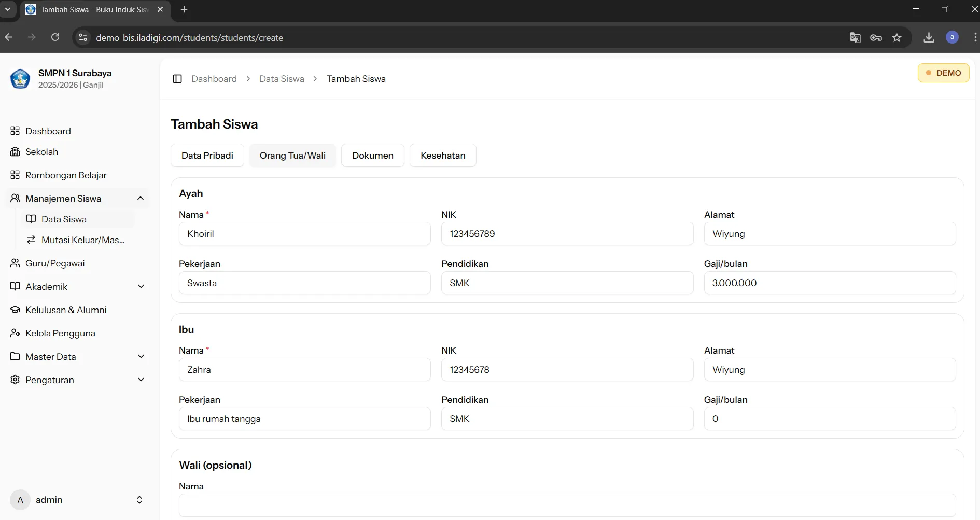The width and height of the screenshot is (980, 520).
Task: Click the Guru/Pegawai users icon
Action: (15, 263)
